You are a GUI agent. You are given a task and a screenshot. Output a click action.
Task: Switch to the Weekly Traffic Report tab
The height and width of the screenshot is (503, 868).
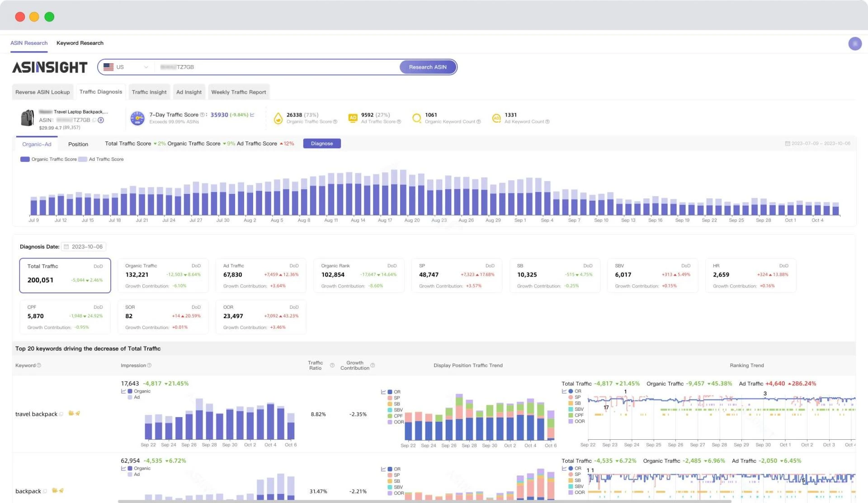coord(239,92)
